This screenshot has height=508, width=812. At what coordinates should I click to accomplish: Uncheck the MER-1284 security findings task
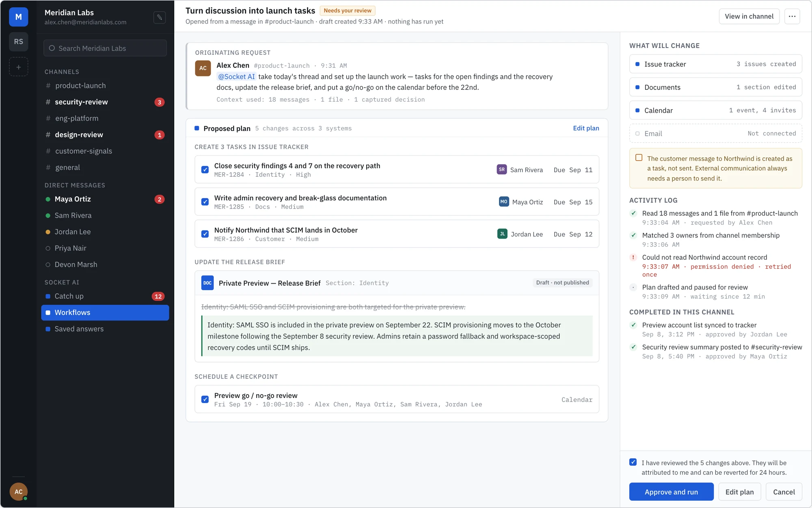coord(205,169)
